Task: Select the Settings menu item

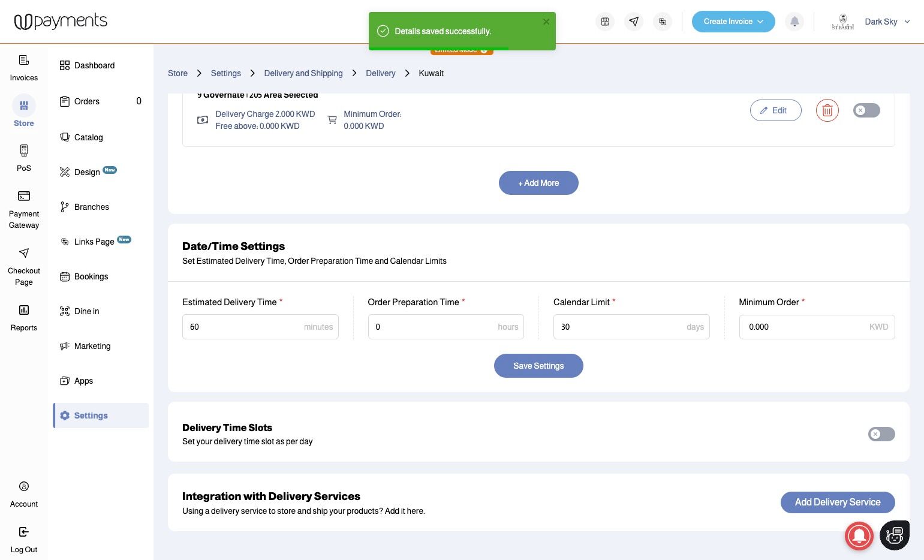Action: point(101,416)
